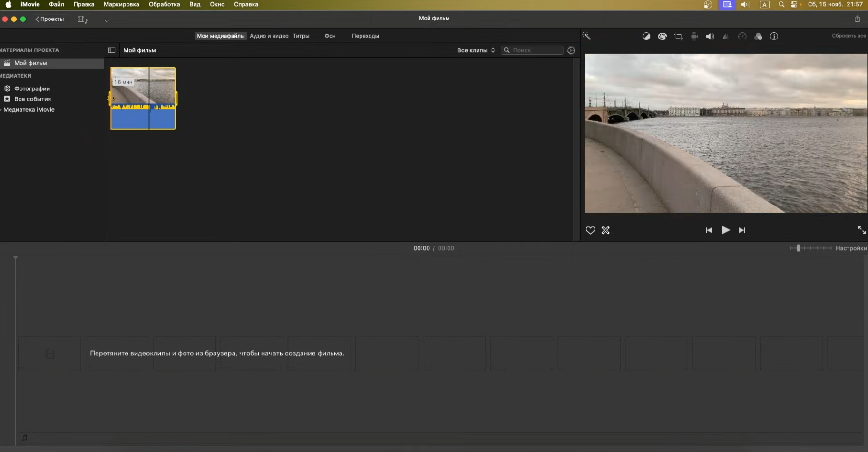Image resolution: width=868 pixels, height=452 pixels.
Task: Switch to the Титры tab
Action: tap(301, 36)
